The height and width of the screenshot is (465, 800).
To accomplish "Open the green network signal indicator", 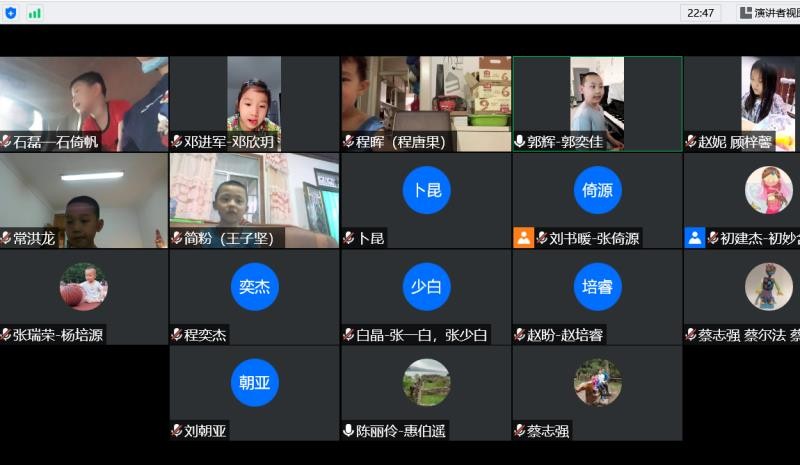I will click(x=35, y=13).
